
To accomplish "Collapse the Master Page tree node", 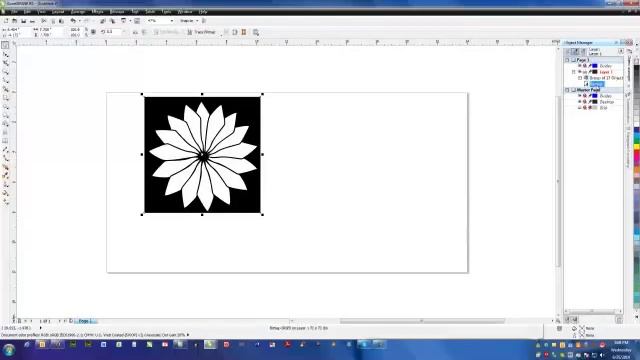I will pos(567,90).
